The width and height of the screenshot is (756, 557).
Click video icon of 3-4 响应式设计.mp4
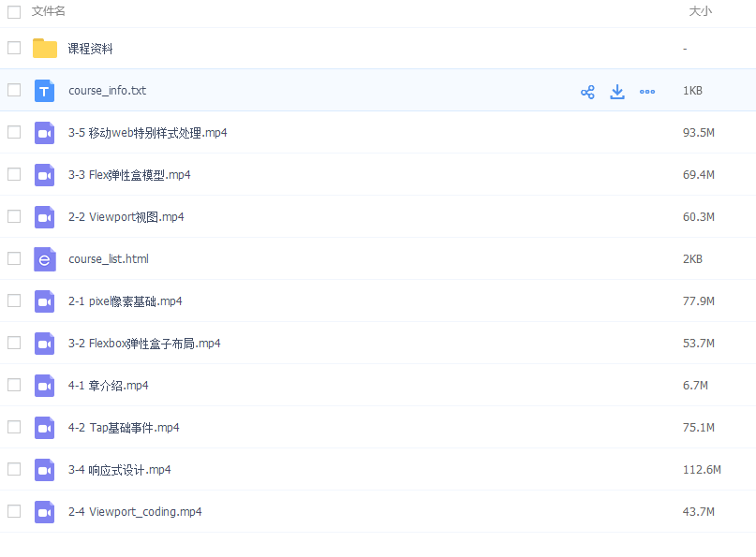tap(44, 470)
